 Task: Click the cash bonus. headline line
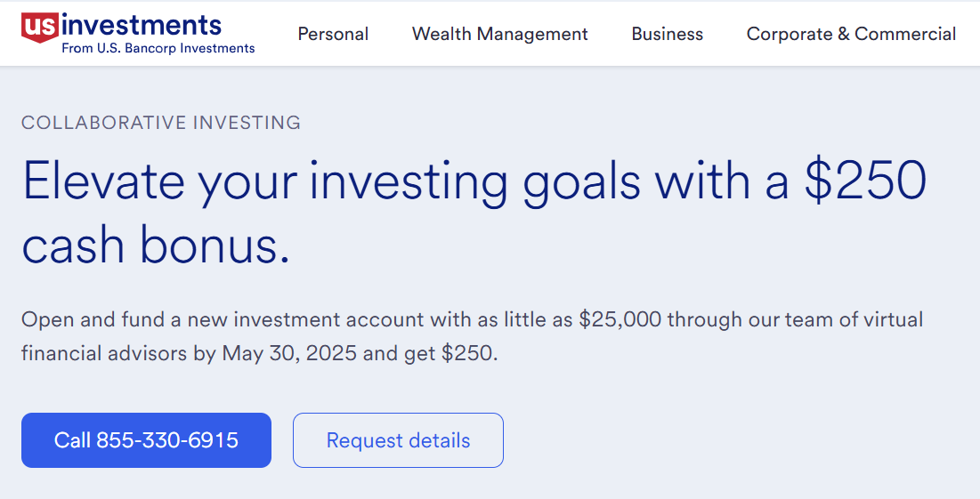click(x=157, y=245)
